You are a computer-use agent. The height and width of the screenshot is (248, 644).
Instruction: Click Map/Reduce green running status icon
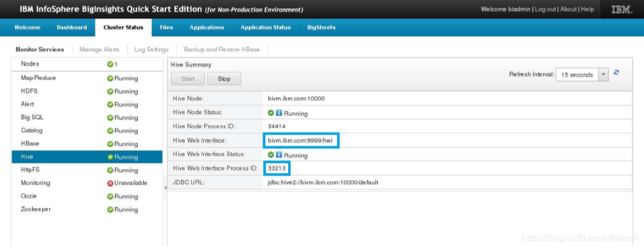point(110,78)
